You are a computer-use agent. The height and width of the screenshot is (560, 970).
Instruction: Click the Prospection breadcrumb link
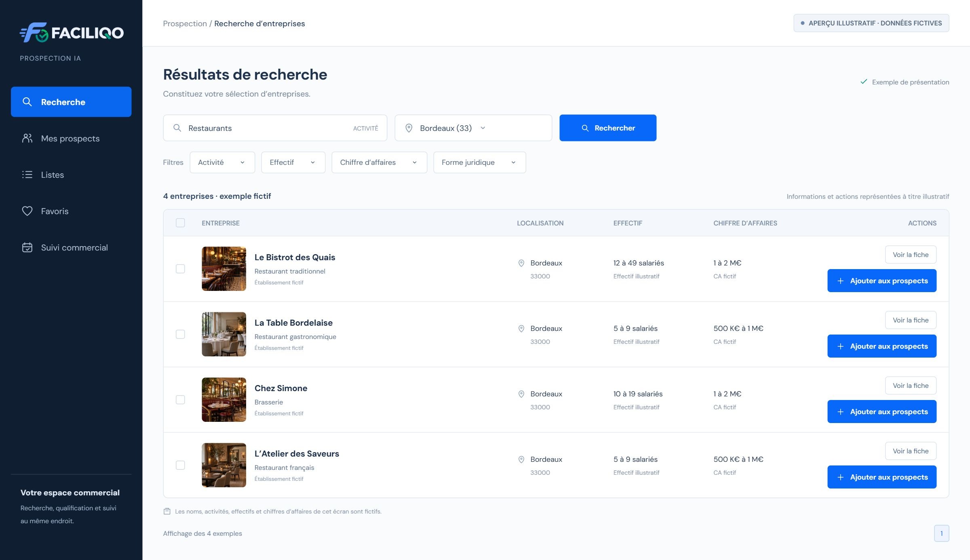pos(185,23)
